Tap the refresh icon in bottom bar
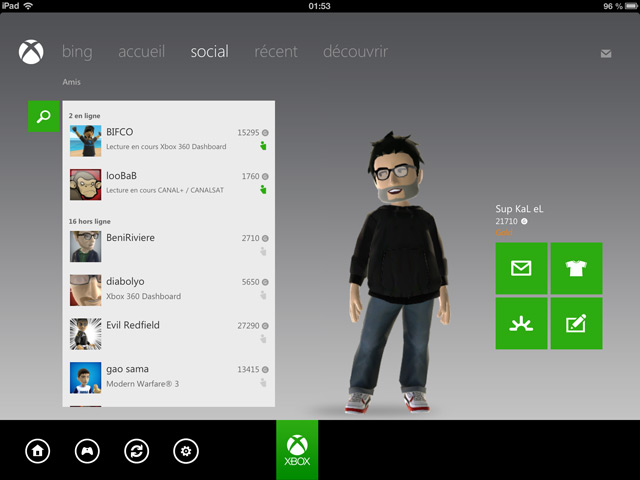Image resolution: width=640 pixels, height=480 pixels. [137, 451]
